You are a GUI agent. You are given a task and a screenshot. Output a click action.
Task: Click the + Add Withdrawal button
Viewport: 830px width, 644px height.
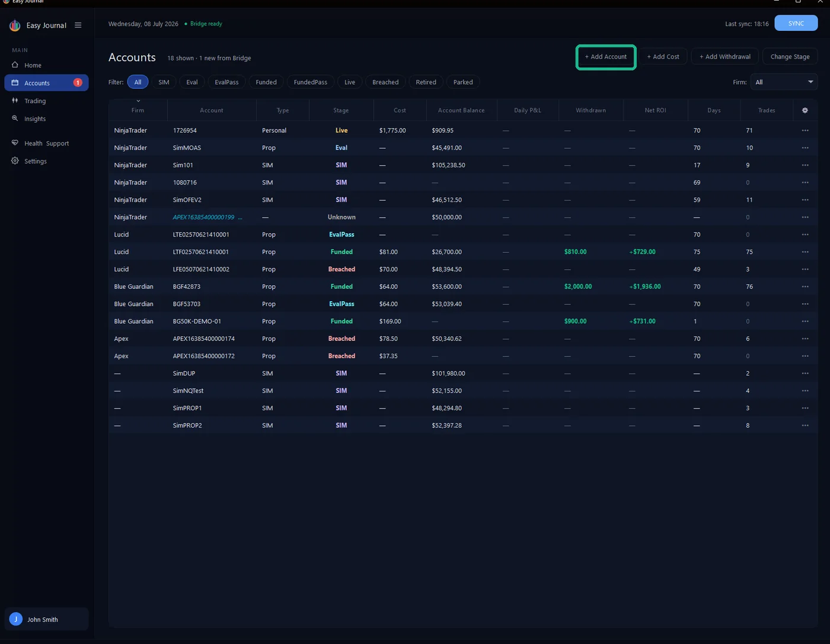pyautogui.click(x=724, y=57)
